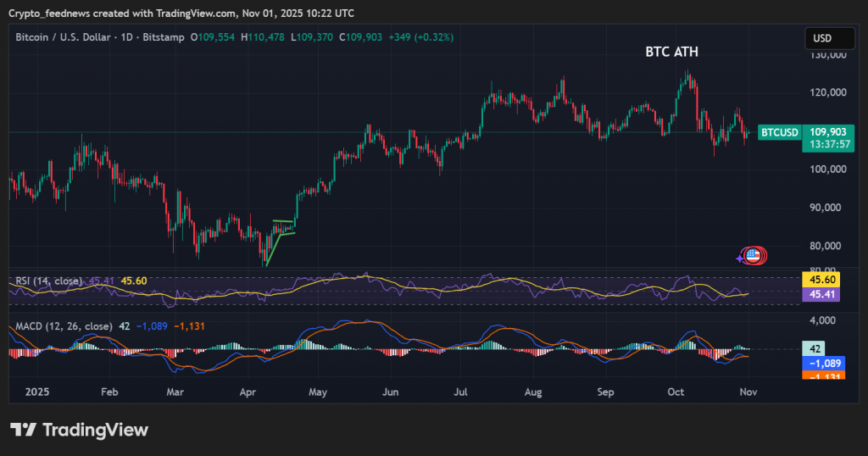
Task: Click the MACD legend value 42
Action: click(124, 326)
